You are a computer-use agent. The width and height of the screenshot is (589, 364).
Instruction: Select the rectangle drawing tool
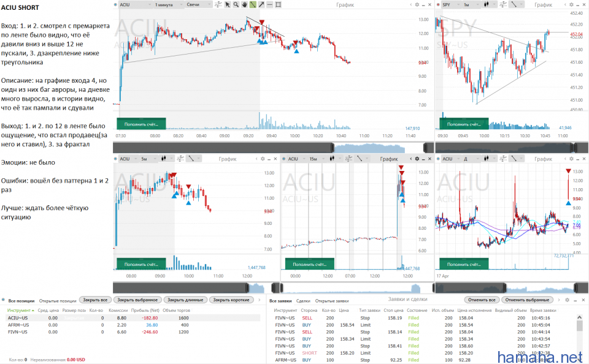click(x=279, y=4)
